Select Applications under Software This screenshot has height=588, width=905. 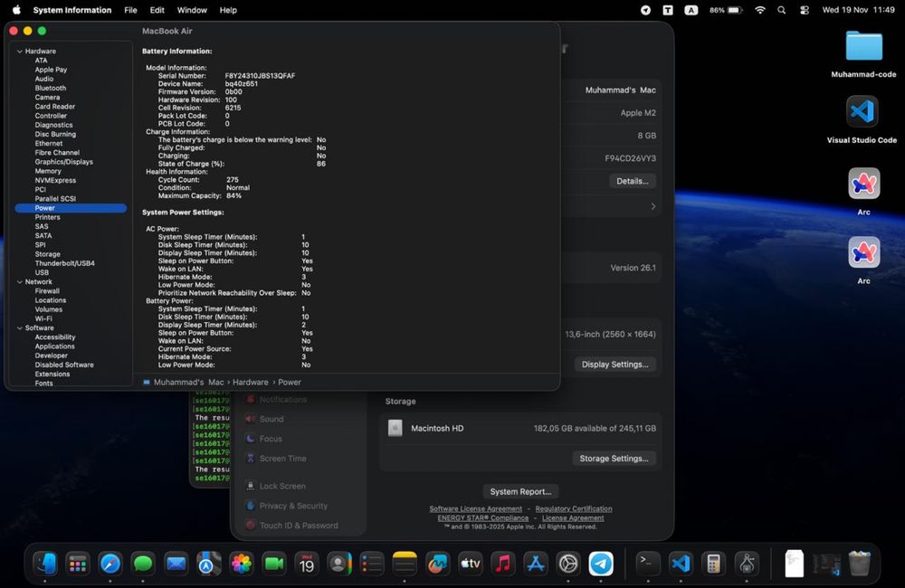pyautogui.click(x=54, y=346)
